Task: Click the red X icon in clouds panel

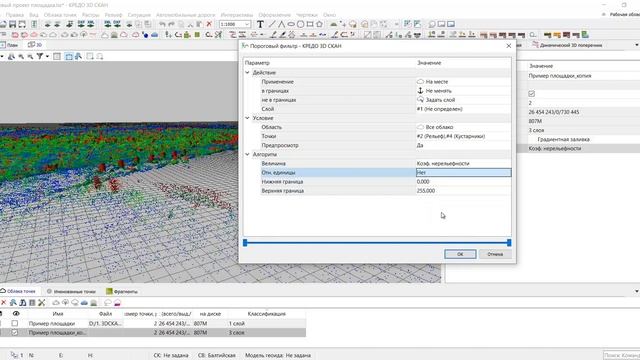Action: pyautogui.click(x=4, y=302)
